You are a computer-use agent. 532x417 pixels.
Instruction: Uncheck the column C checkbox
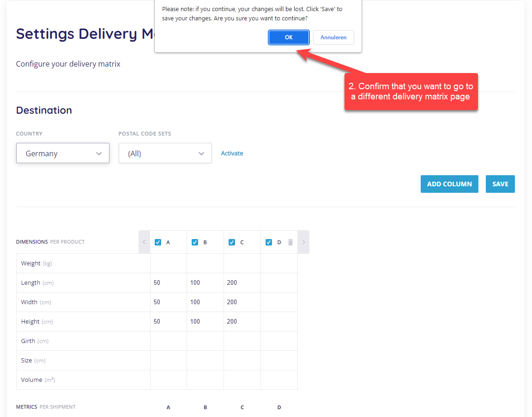(232, 242)
